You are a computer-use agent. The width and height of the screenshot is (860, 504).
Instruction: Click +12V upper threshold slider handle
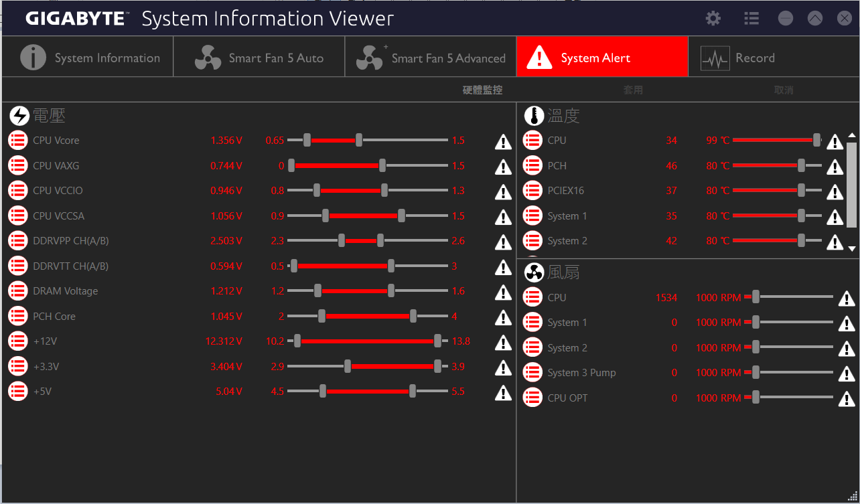[437, 341]
